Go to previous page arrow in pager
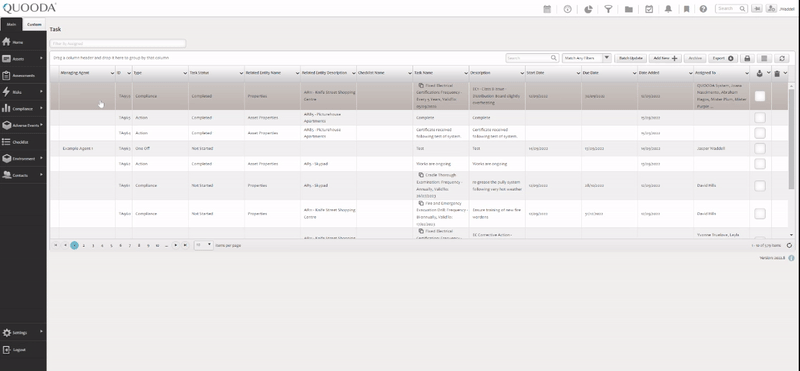The height and width of the screenshot is (371, 800). coord(65,245)
